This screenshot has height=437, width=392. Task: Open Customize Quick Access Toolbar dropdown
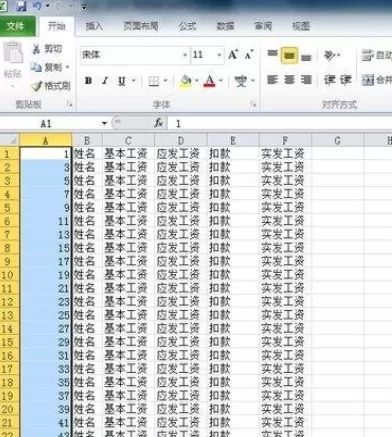[84, 7]
